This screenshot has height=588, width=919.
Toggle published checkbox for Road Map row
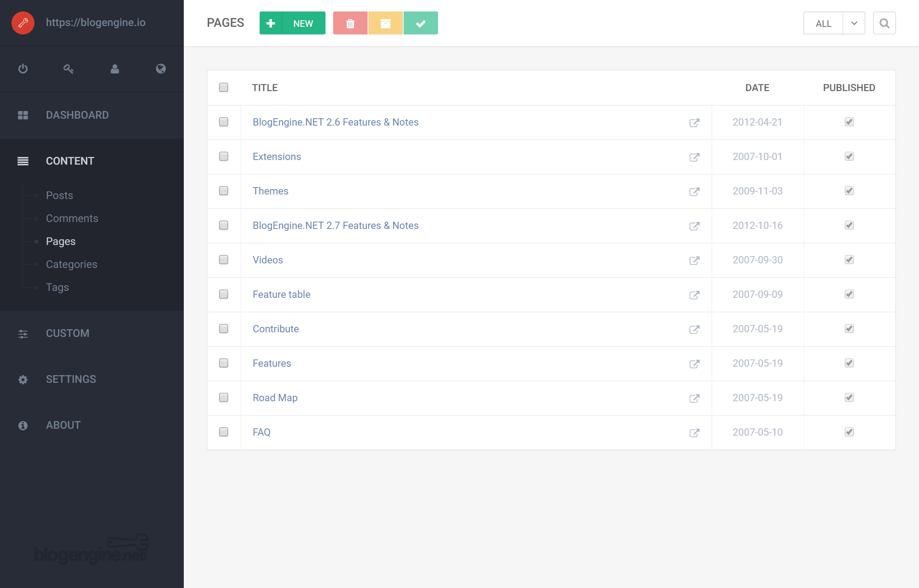(x=849, y=397)
